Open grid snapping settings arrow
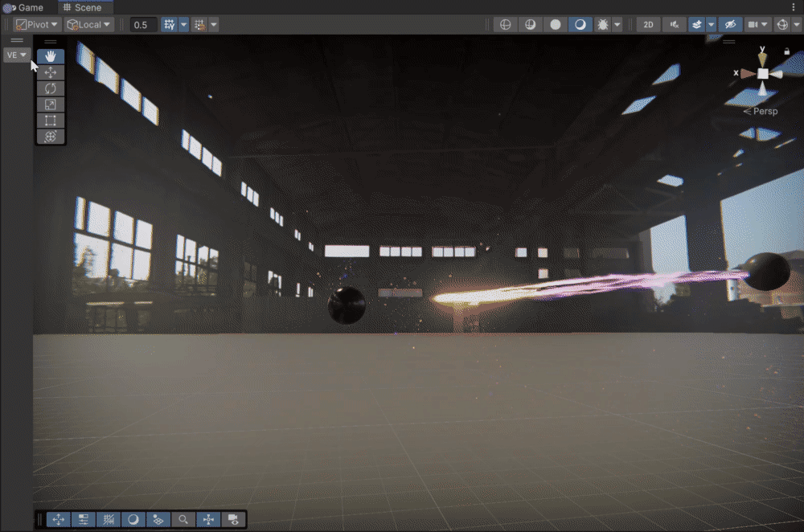The width and height of the screenshot is (804, 532). pos(214,25)
